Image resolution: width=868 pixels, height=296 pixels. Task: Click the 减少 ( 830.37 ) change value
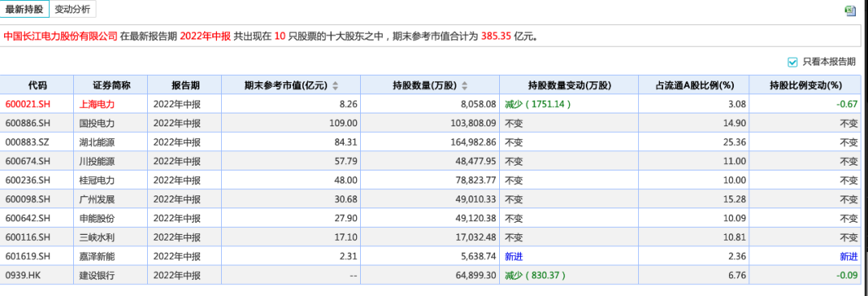(535, 275)
